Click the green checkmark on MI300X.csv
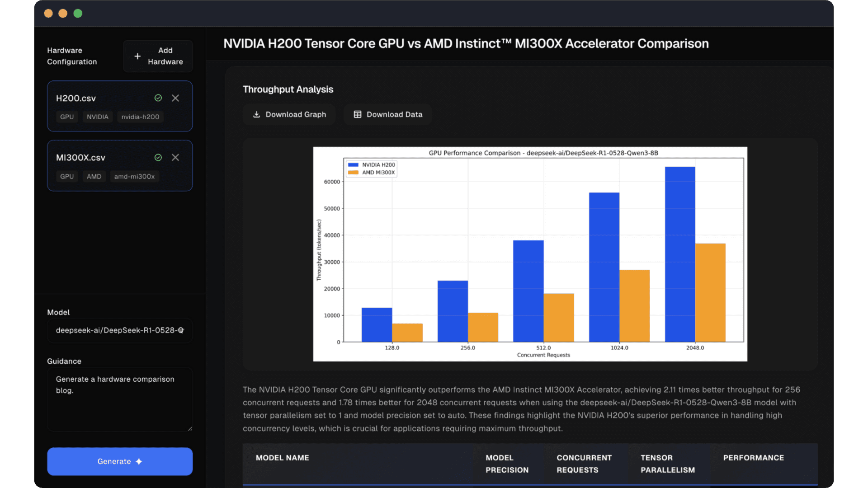The image size is (868, 488). [158, 157]
